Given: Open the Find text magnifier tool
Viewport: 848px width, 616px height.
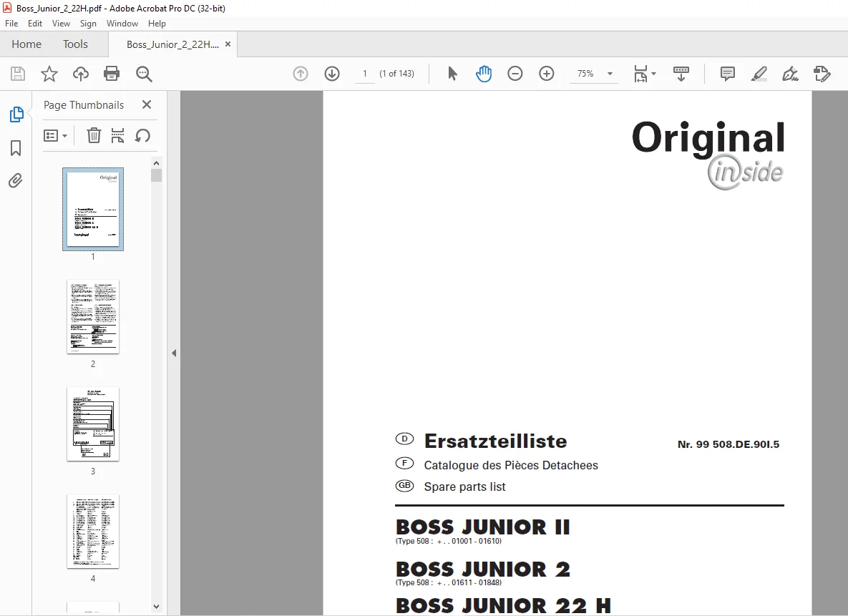Looking at the screenshot, I should pyautogui.click(x=144, y=74).
